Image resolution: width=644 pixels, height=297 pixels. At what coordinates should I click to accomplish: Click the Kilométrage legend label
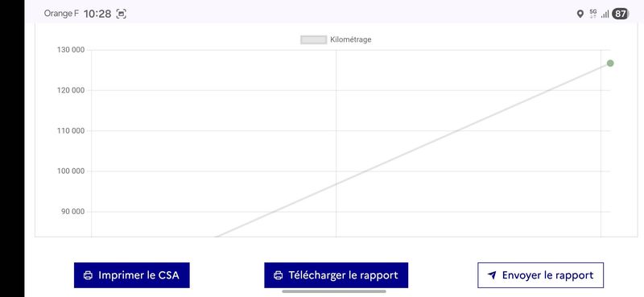(x=351, y=40)
